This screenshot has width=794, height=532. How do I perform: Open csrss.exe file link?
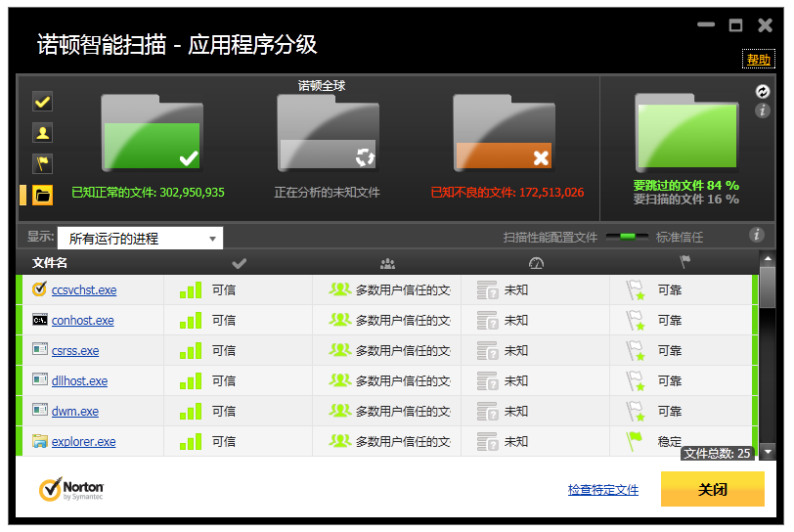tap(75, 351)
